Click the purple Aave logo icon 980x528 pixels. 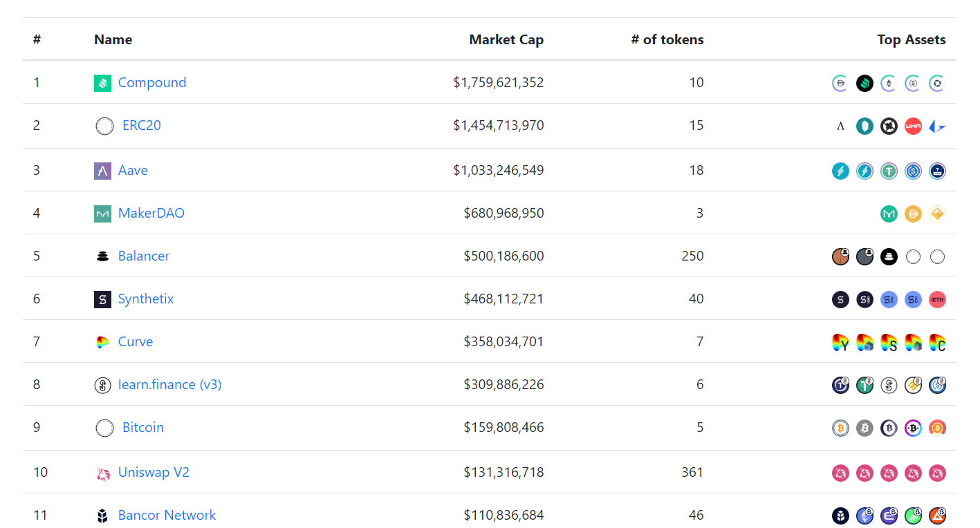point(102,171)
